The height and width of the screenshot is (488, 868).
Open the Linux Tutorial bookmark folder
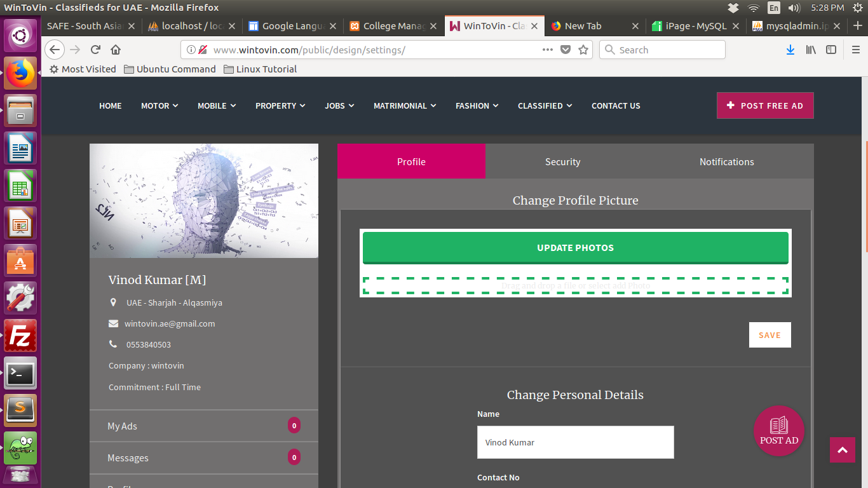point(261,69)
